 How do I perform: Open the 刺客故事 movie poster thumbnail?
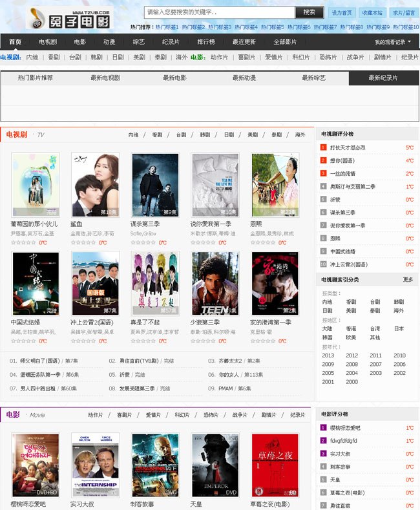[155, 465]
